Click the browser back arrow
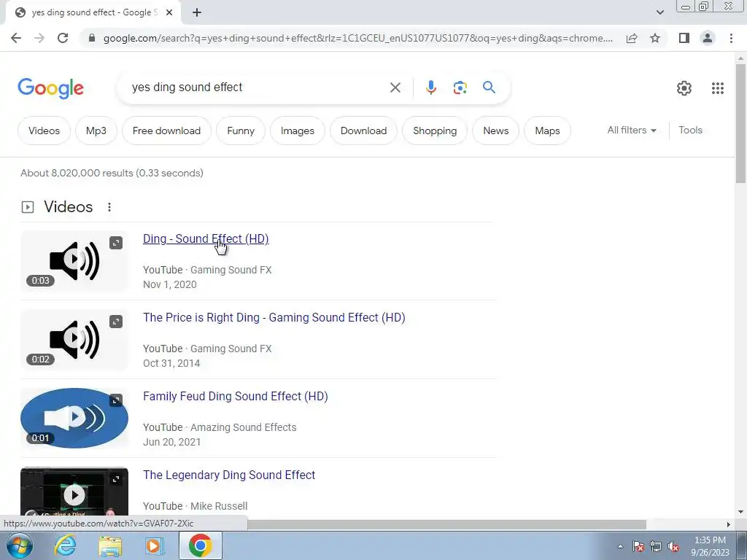Screen dimensions: 747x560 [16, 38]
